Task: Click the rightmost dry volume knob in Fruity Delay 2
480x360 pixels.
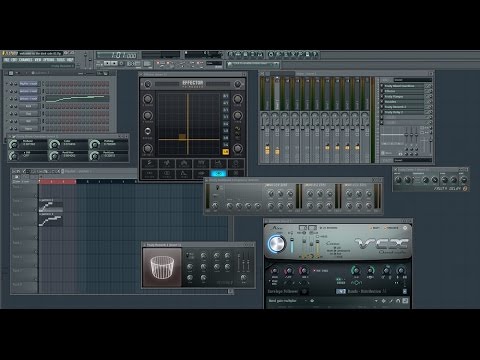Action: [x=463, y=180]
